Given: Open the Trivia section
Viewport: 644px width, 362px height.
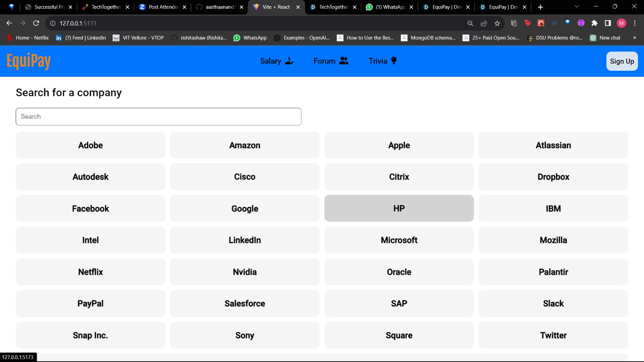Looking at the screenshot, I should point(383,61).
